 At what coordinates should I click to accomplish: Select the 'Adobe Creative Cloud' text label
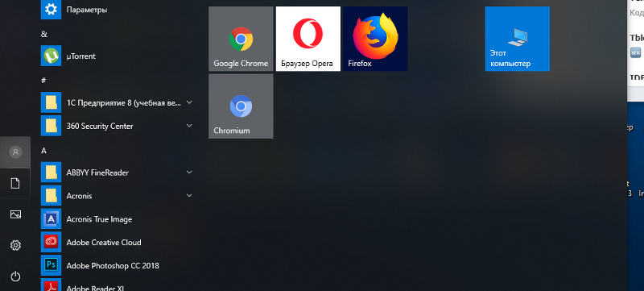[104, 243]
